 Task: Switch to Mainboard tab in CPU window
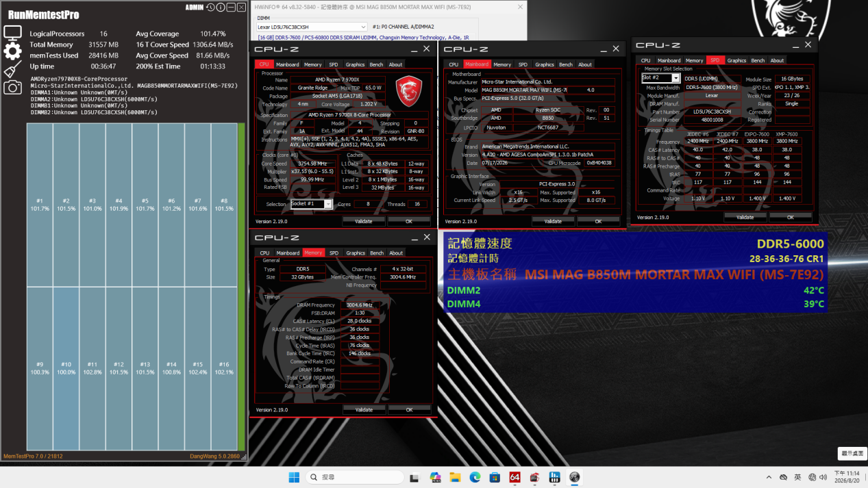(288, 64)
